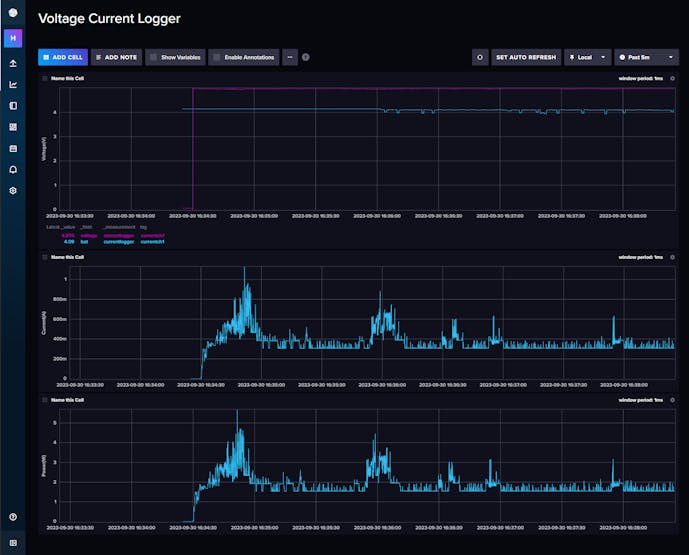Open the Tasks calendar icon in sidebar
Viewport: 689px width, 555px height.
13,148
